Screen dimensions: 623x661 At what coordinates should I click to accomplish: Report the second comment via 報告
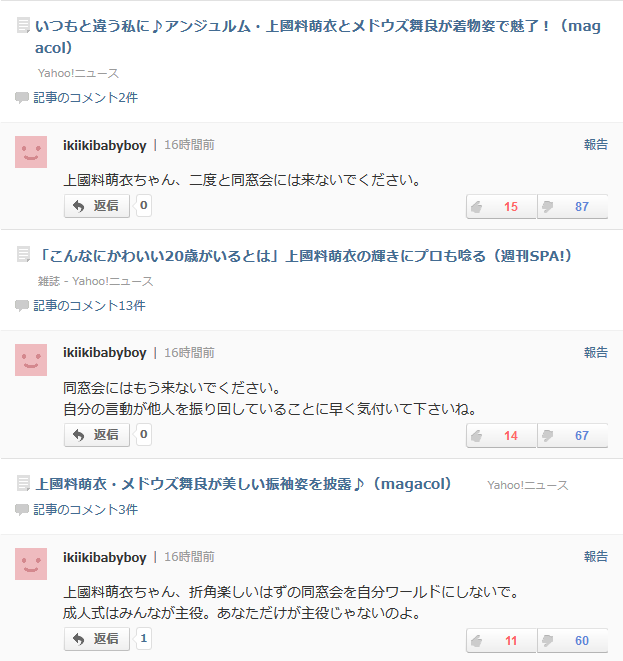point(595,353)
